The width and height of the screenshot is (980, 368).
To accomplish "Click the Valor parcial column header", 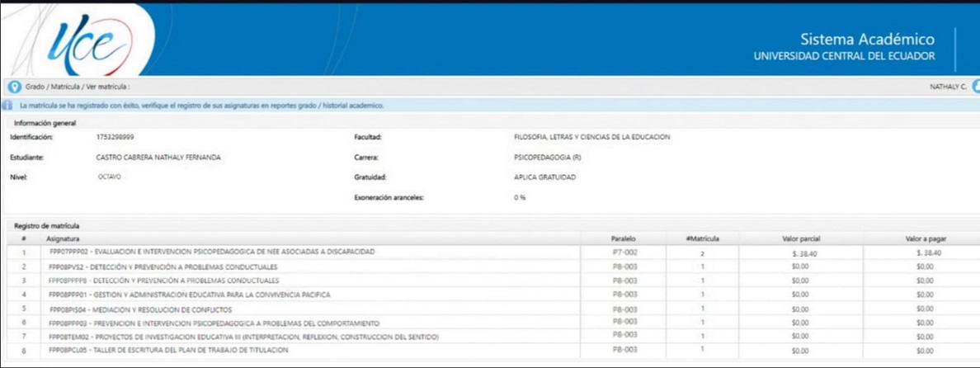I will [x=801, y=238].
